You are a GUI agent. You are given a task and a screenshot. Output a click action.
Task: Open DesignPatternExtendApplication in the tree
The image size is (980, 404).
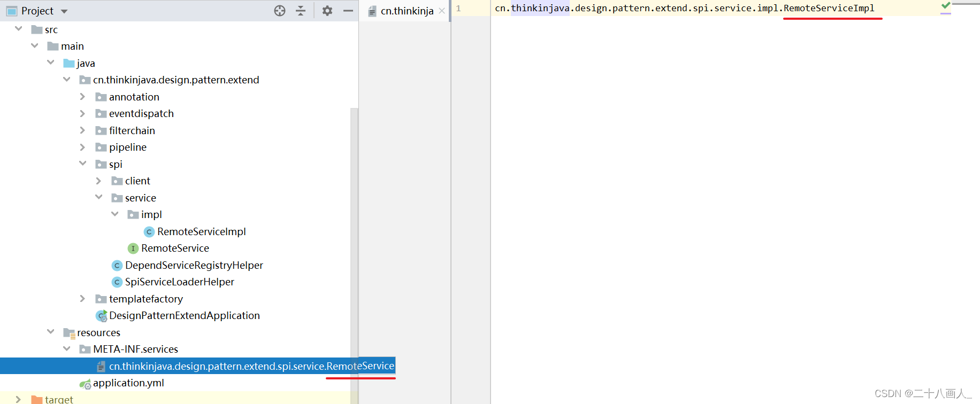tap(185, 315)
